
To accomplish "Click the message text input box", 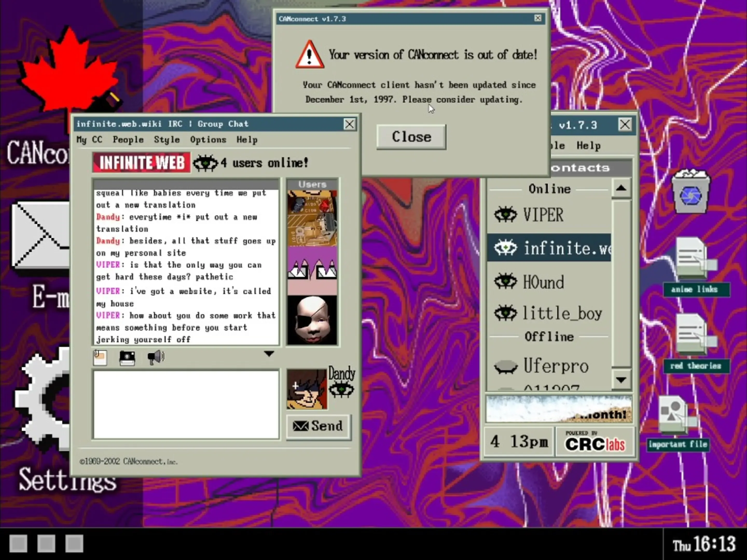I will coord(186,404).
